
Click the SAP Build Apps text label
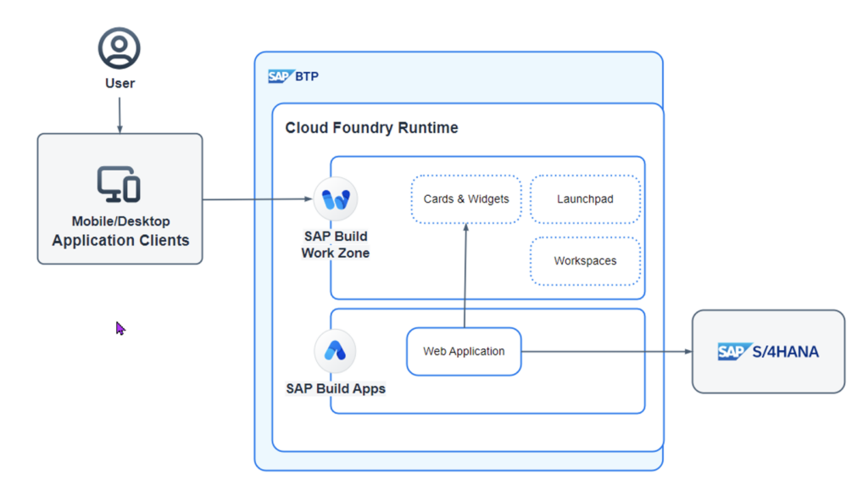tap(336, 389)
